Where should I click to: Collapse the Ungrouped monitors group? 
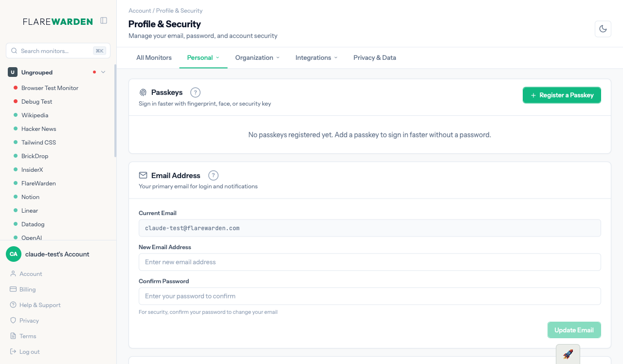point(103,73)
